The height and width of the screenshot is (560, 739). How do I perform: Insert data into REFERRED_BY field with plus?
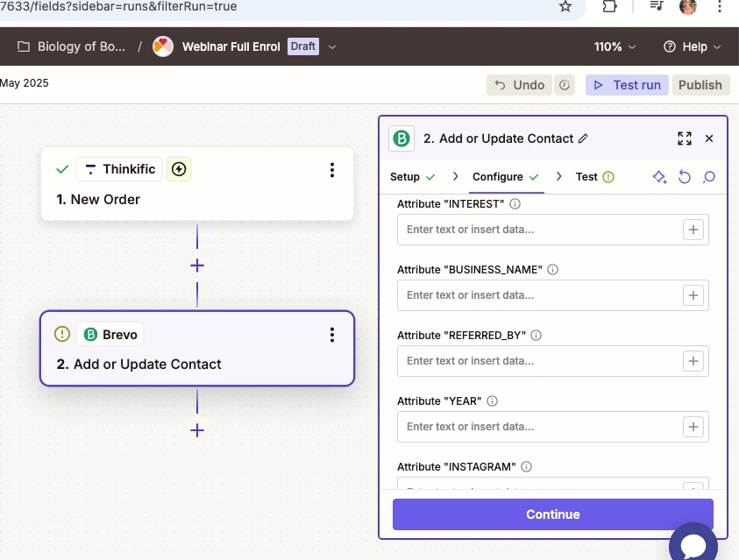(x=693, y=361)
